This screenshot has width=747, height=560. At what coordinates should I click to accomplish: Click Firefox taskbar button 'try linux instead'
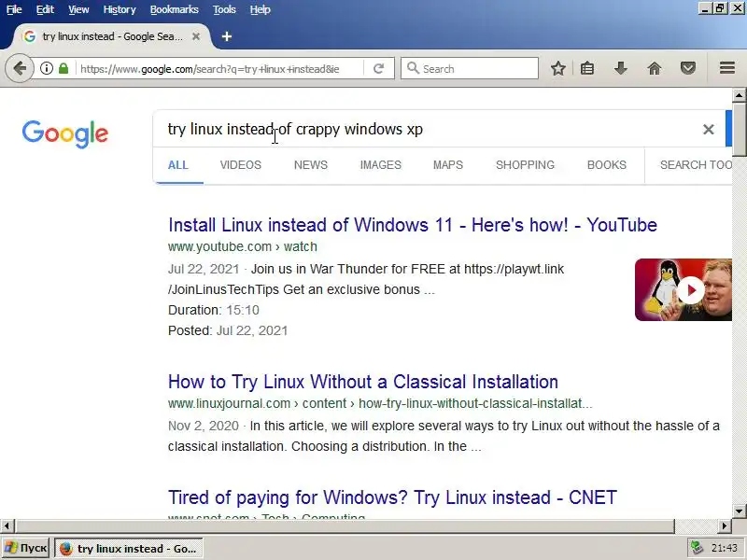click(x=129, y=549)
